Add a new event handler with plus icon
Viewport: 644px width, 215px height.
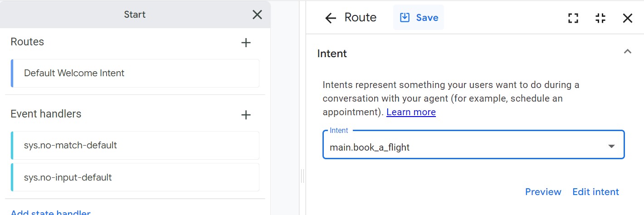tap(246, 115)
